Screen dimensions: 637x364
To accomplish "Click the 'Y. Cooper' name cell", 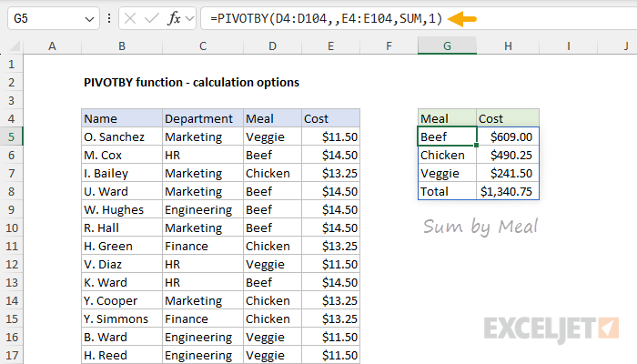I will tap(122, 300).
